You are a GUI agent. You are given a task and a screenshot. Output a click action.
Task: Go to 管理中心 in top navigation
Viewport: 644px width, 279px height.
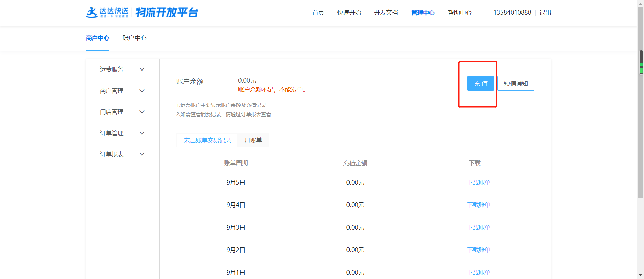(423, 13)
